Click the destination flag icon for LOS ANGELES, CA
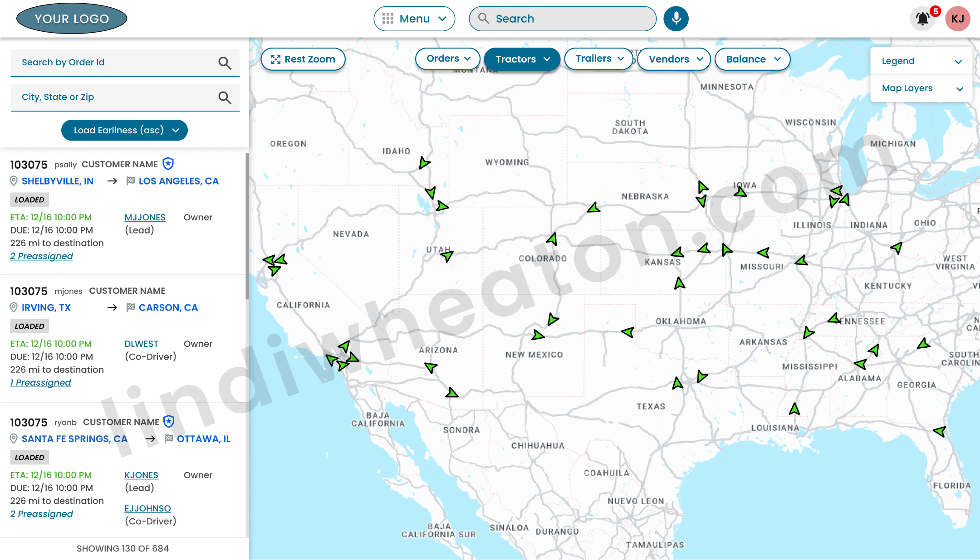 tap(130, 181)
